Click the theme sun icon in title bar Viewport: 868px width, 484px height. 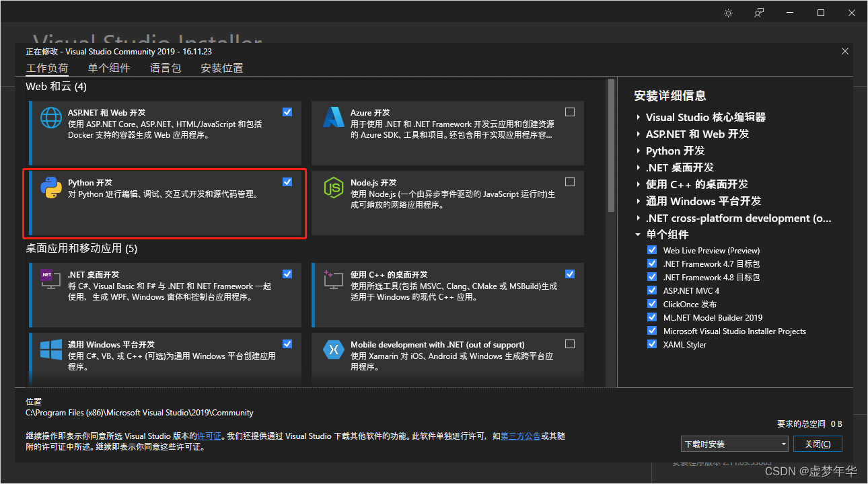[728, 13]
